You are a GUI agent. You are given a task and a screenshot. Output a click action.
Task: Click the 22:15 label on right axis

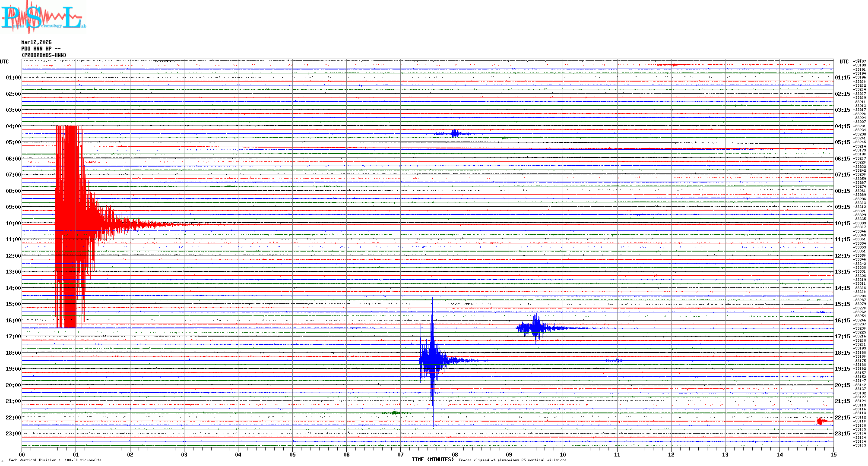842,418
